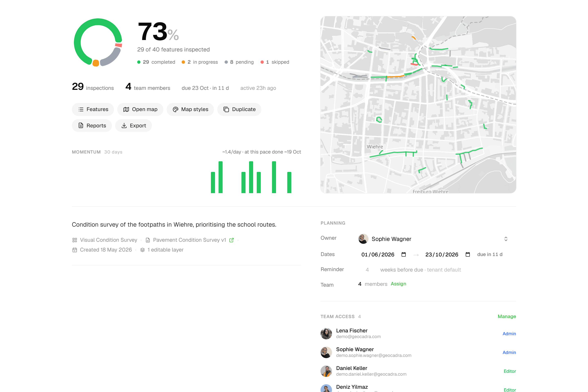
Task: Click the Duplicate copy icon
Action: tap(226, 109)
